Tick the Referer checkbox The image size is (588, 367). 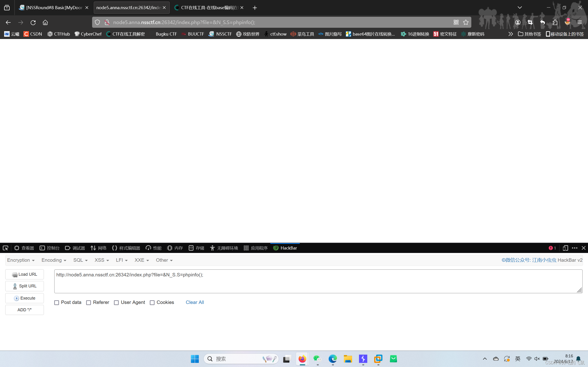89,303
